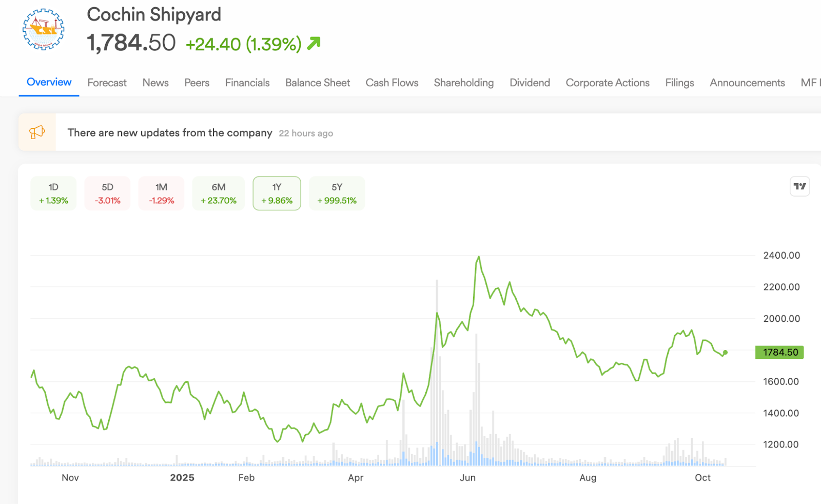Screen dimensions: 821x504
Task: Open the Balance Sheet tab
Action: (318, 83)
